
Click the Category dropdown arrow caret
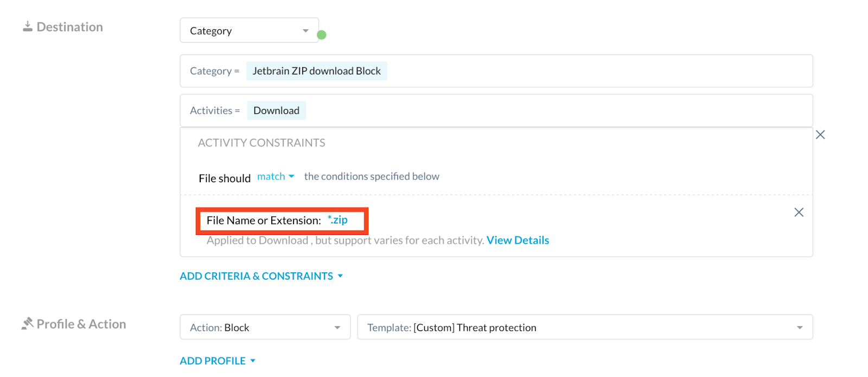(305, 31)
